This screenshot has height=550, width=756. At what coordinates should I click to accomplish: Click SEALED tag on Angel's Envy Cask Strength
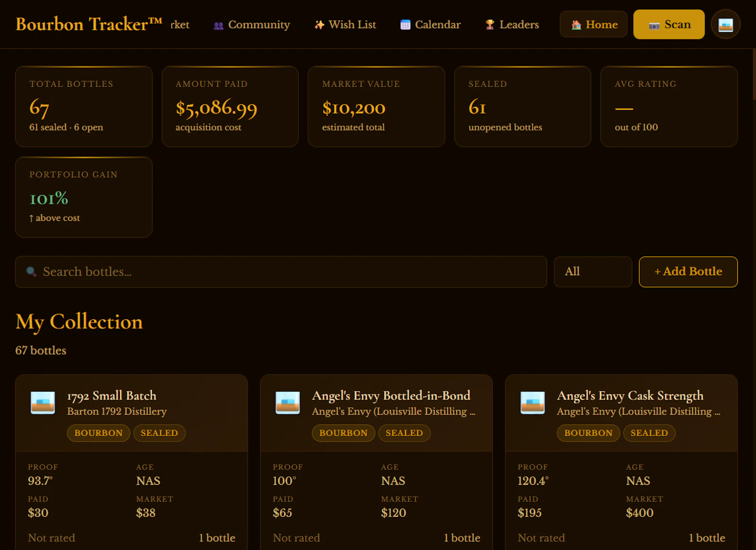click(649, 433)
